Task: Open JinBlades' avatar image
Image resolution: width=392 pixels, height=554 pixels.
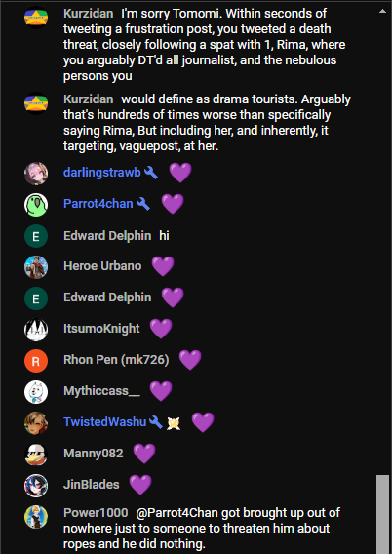Action: pyautogui.click(x=36, y=486)
